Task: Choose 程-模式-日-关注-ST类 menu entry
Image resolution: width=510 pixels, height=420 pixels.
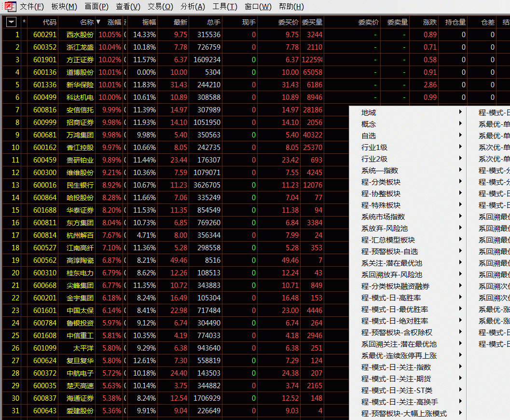Action: coord(408,391)
